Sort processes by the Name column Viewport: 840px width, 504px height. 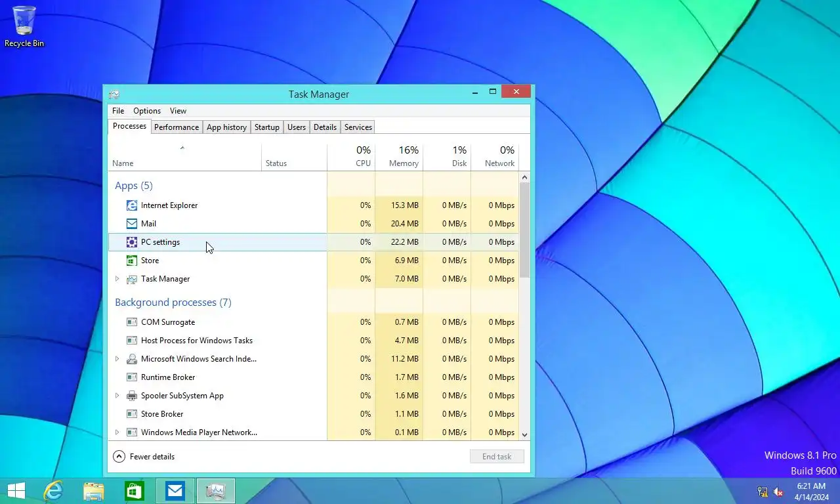(184, 157)
